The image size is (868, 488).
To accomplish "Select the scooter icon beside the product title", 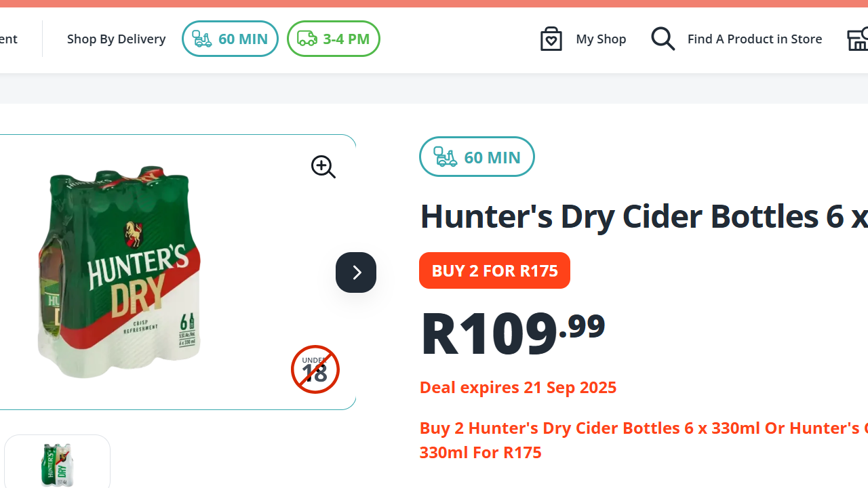I will pyautogui.click(x=445, y=157).
